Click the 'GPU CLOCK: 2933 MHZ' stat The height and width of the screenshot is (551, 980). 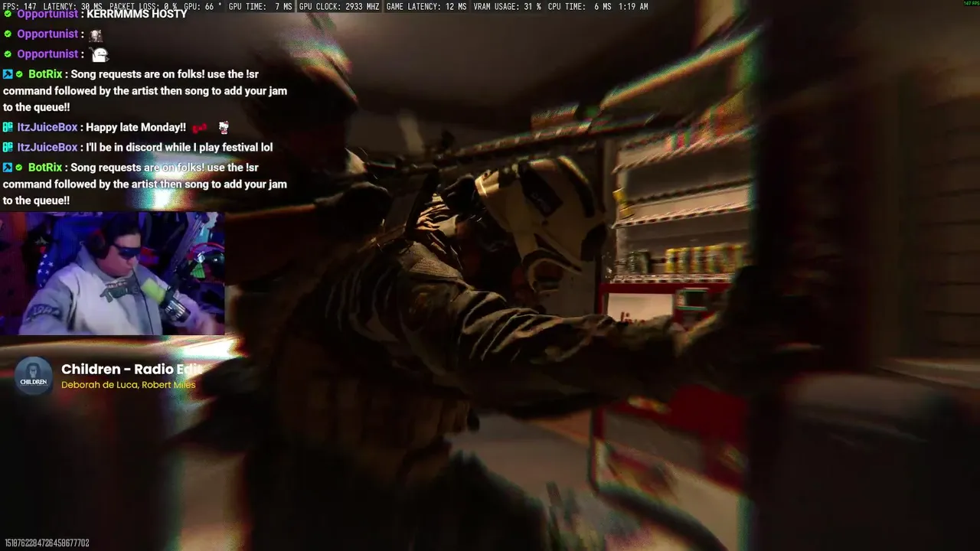[x=339, y=6]
